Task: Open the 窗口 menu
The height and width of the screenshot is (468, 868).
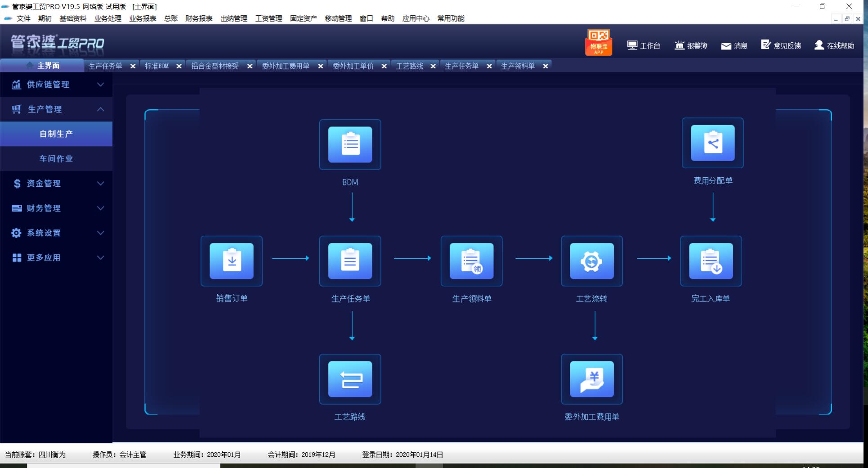Action: 367,18
